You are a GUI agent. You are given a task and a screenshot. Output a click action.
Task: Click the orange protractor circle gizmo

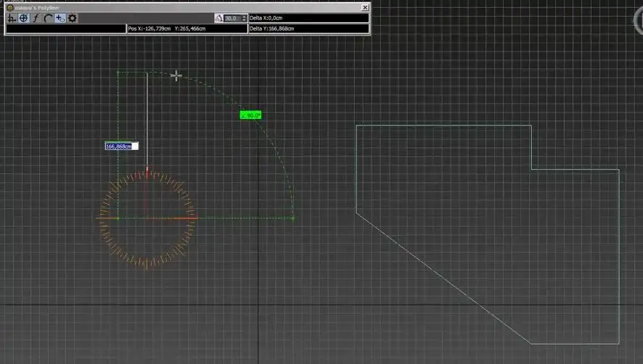point(147,218)
